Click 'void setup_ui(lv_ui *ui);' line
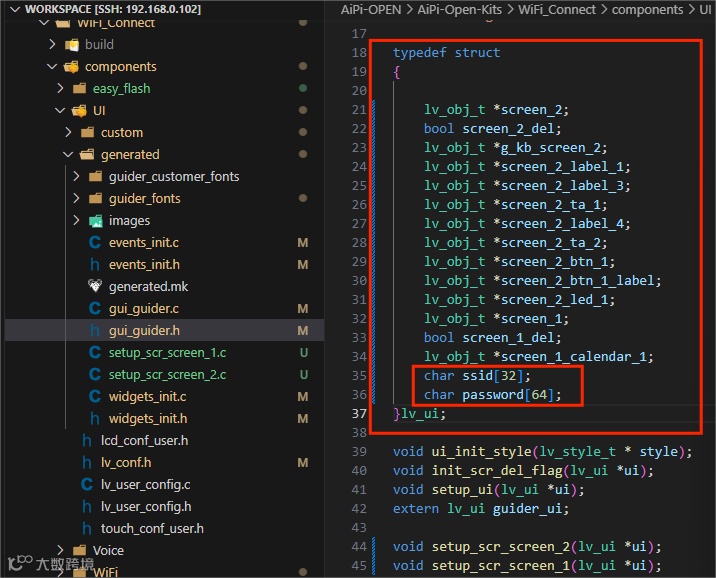The width and height of the screenshot is (716, 578). click(489, 489)
